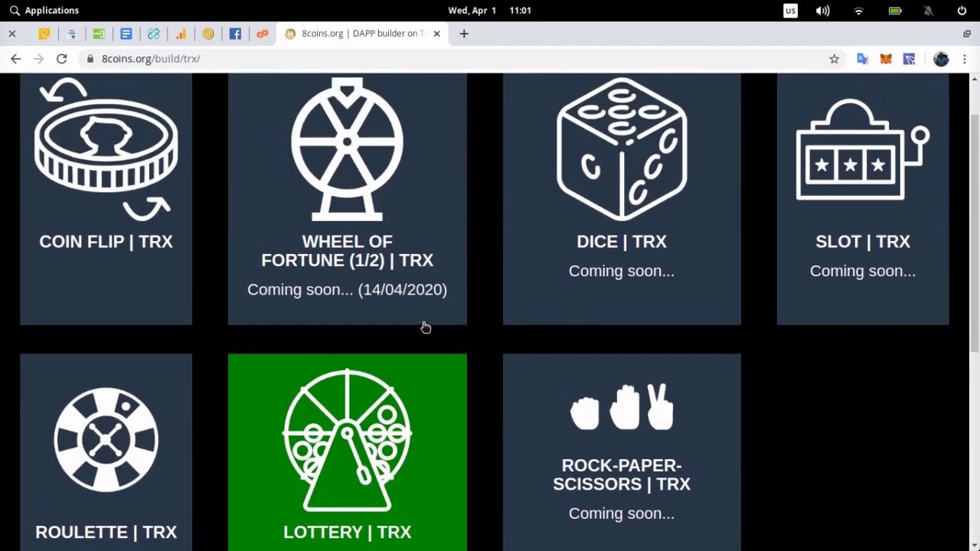Bookmark this page with the star
Image resolution: width=980 pixels, height=551 pixels.
834,59
